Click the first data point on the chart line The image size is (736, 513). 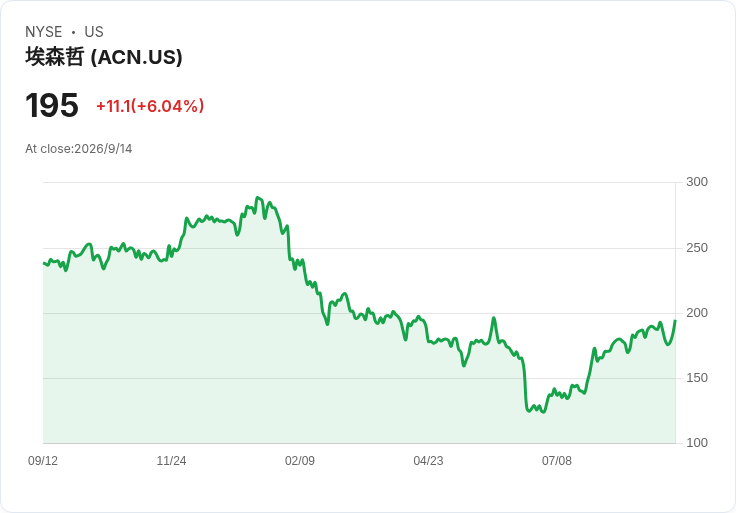pos(44,263)
